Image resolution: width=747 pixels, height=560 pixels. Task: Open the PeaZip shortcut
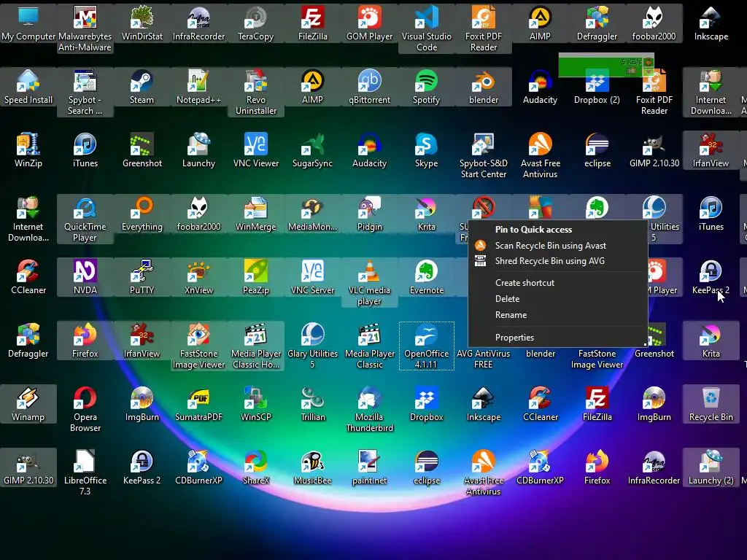(256, 277)
